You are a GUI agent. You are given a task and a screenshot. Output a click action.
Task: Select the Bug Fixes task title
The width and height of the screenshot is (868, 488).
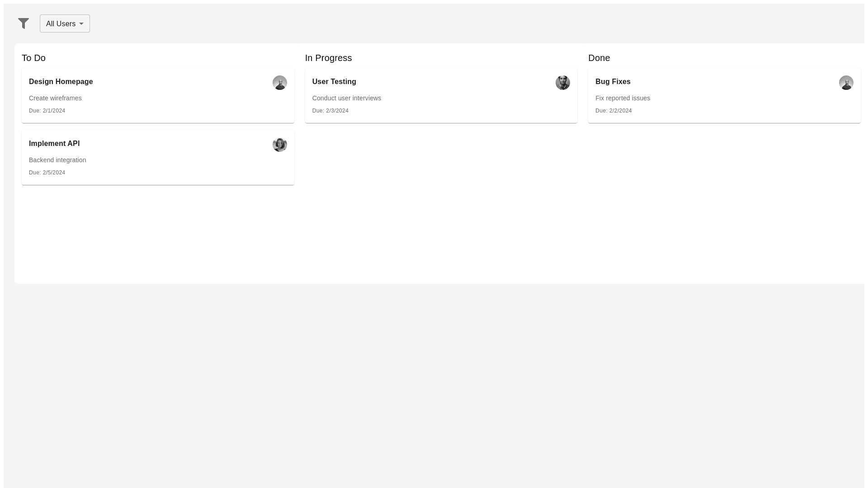tap(613, 82)
